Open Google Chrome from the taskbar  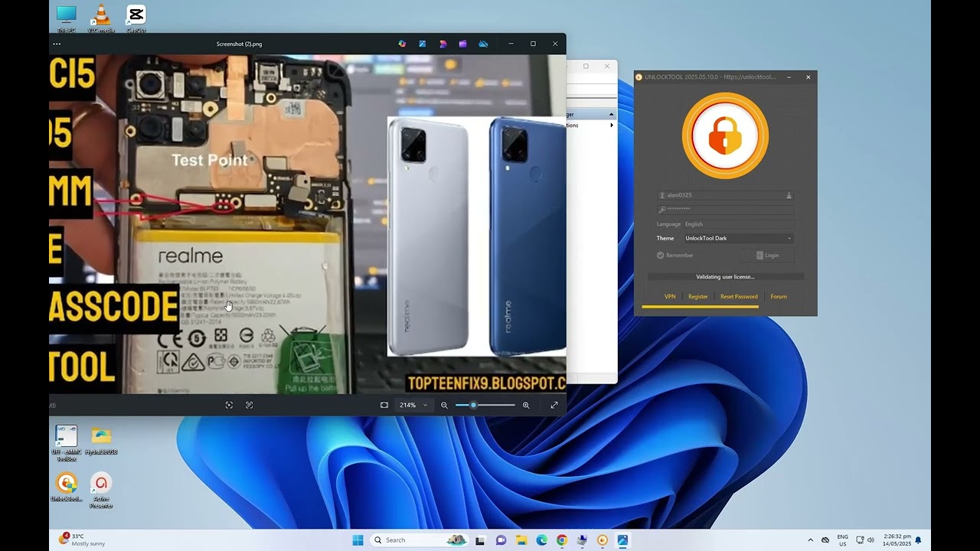562,540
